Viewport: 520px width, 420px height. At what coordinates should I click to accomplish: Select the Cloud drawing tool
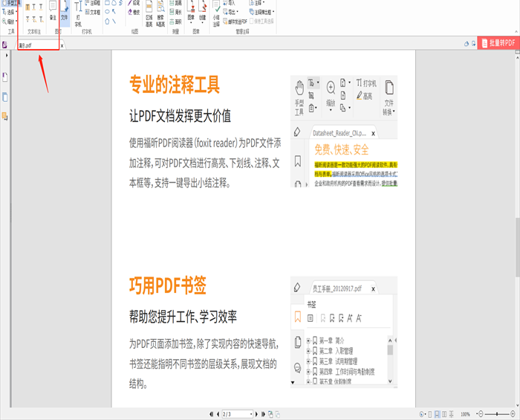114,3
